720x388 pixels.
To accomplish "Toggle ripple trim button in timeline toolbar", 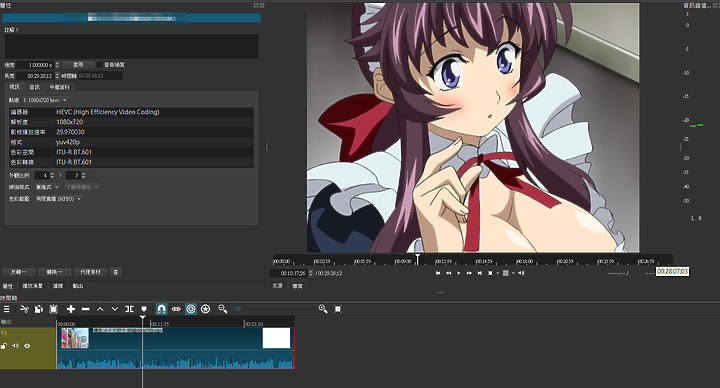I will tap(191, 309).
